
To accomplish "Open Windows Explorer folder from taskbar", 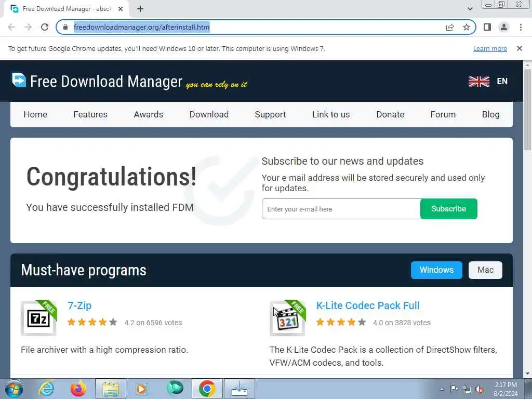I will (111, 389).
